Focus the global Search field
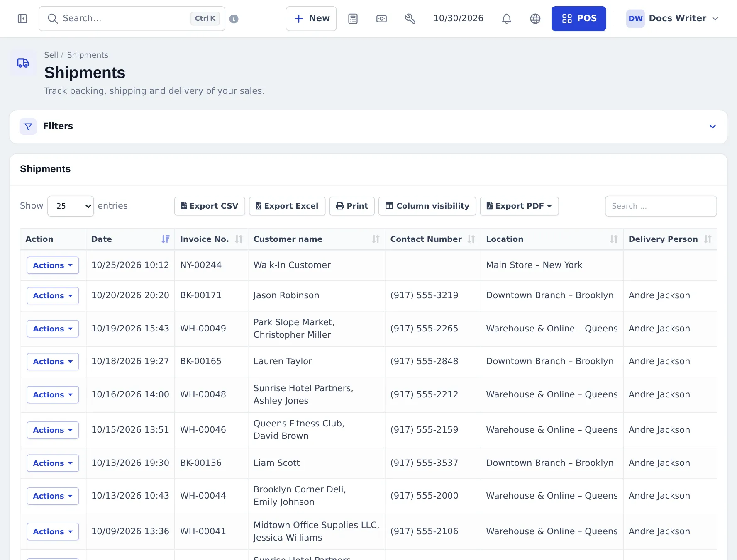This screenshot has width=737, height=560. pos(132,19)
